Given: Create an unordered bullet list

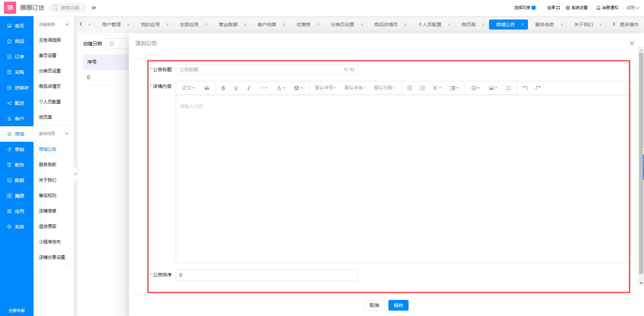Looking at the screenshot, I should (x=410, y=88).
